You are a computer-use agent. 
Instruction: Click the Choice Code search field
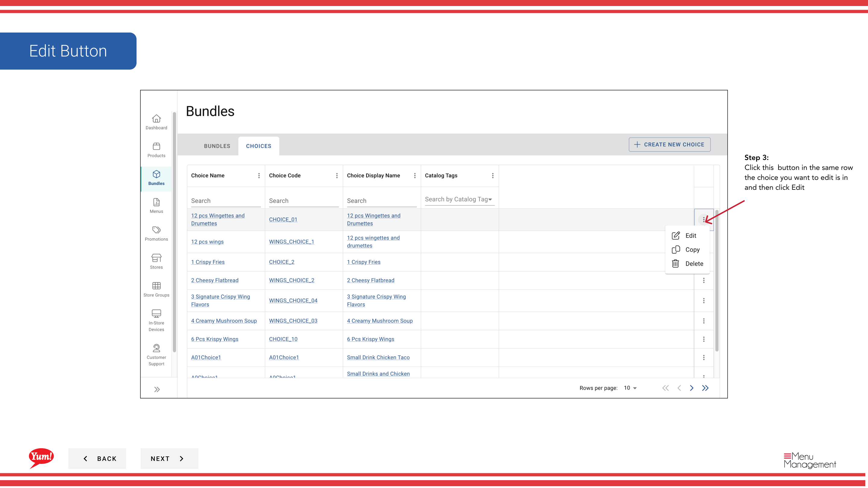pos(303,201)
